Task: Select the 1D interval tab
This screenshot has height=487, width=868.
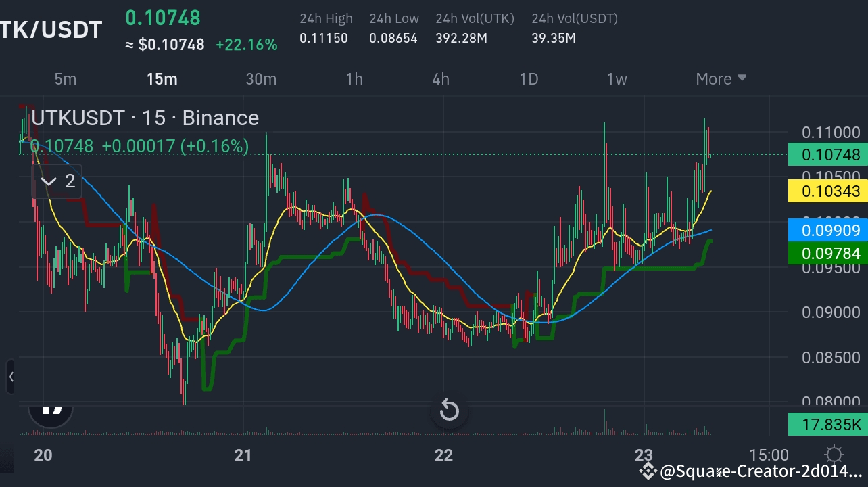Action: (x=529, y=78)
